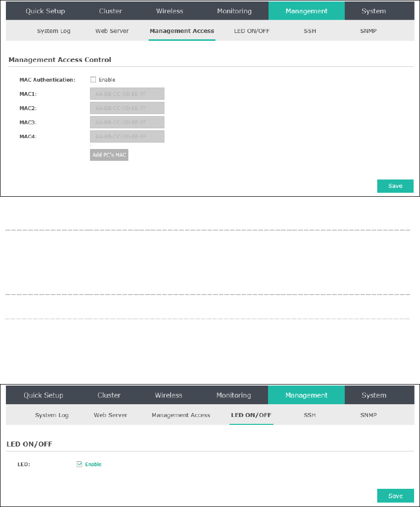The image size is (420, 507).
Task: Click the LED: label text
Action: 24,464
